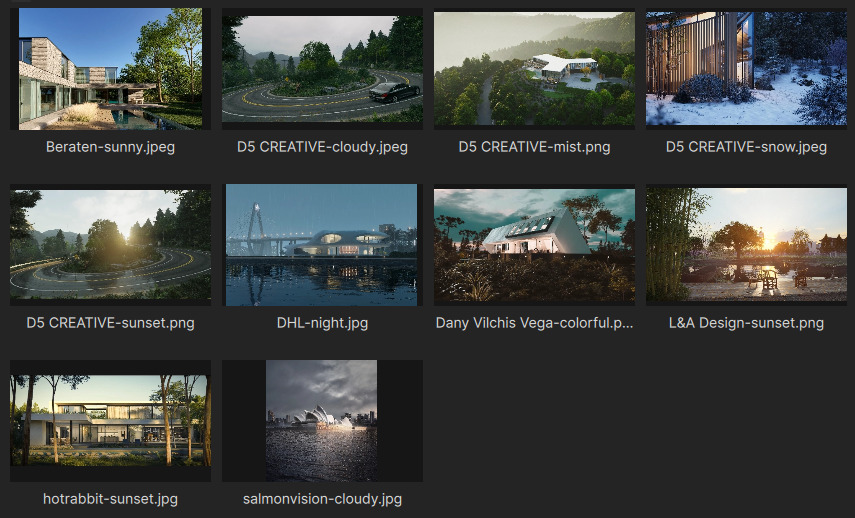The height and width of the screenshot is (518, 855).
Task: Click the D5 CREATIVE-mist aerial thumbnail
Action: (x=534, y=68)
